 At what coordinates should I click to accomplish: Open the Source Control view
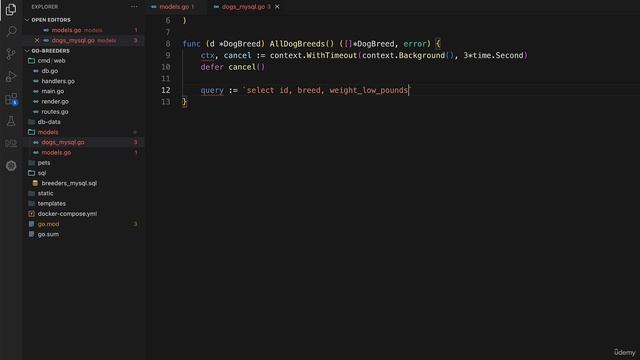click(x=11, y=54)
